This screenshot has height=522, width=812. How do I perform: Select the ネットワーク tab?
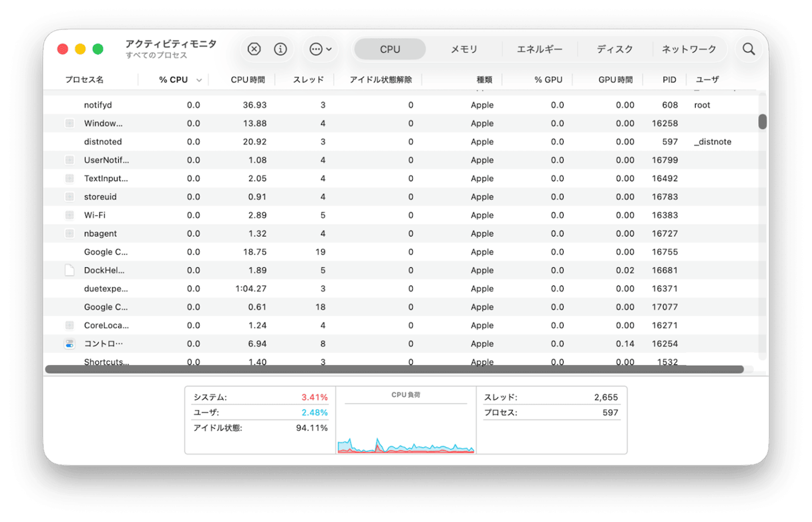tap(688, 49)
